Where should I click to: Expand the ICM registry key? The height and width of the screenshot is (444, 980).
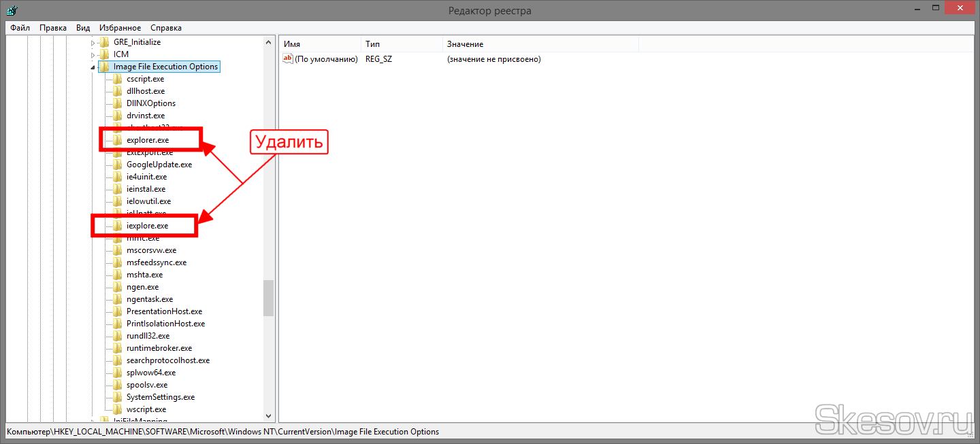(x=93, y=54)
